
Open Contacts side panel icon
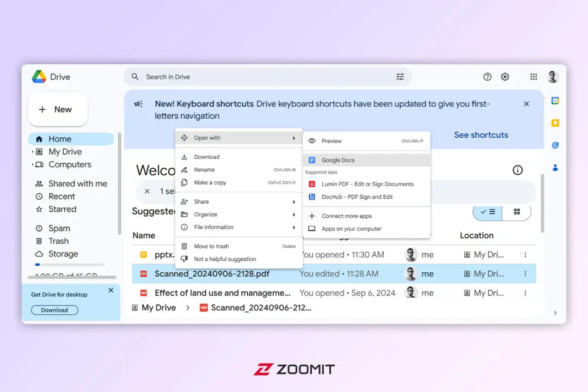click(x=555, y=168)
